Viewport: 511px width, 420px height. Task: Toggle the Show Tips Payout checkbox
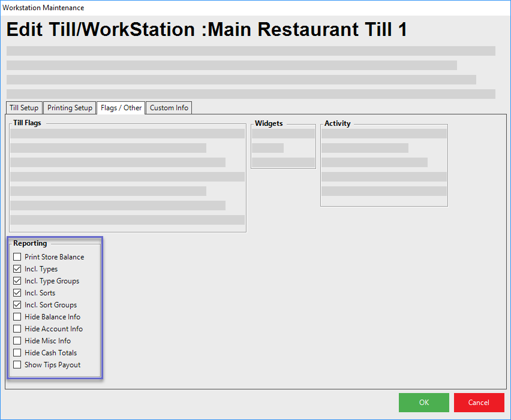point(17,365)
